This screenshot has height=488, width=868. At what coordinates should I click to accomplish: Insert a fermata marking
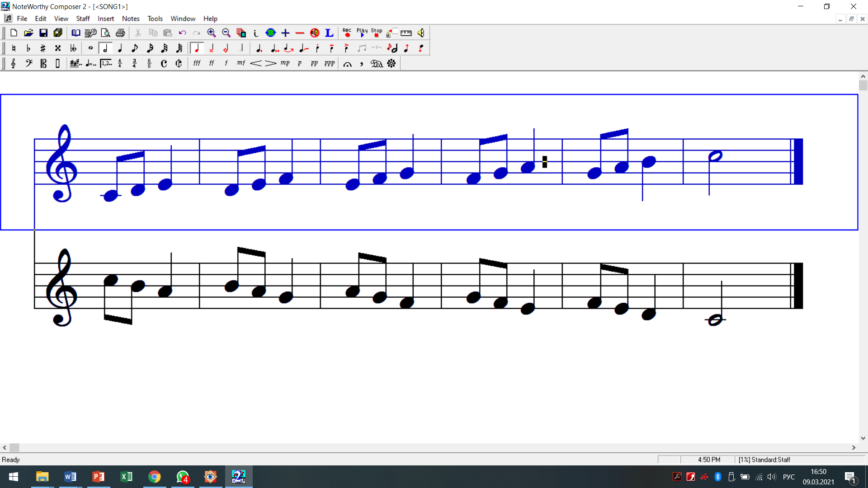(x=347, y=64)
